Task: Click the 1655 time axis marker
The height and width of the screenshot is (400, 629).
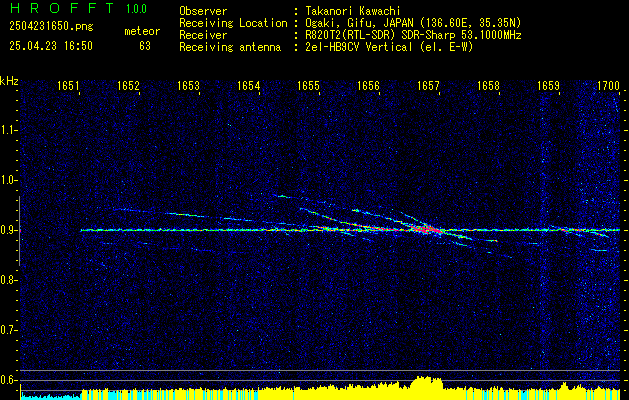Action: [308, 86]
